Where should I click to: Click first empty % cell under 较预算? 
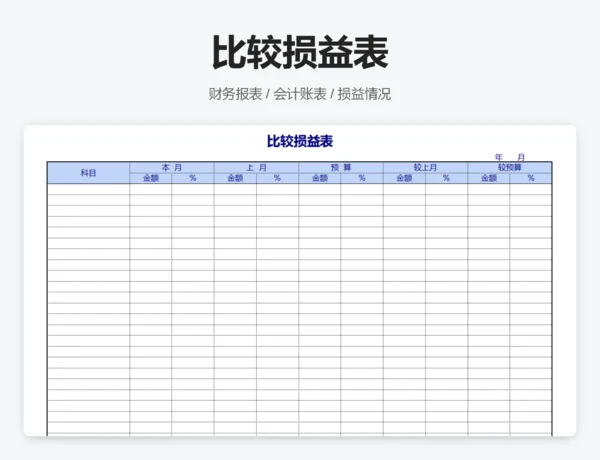531,189
